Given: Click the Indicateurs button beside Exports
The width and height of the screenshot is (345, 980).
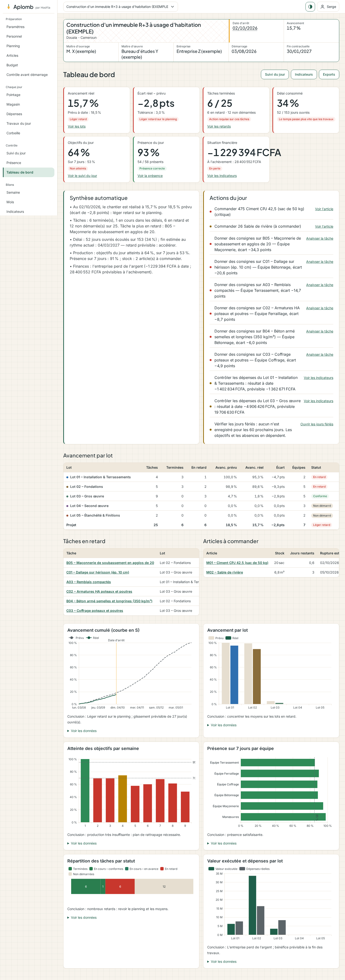Looking at the screenshot, I should (304, 75).
